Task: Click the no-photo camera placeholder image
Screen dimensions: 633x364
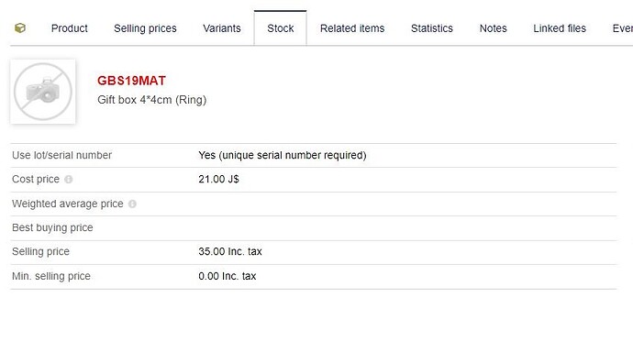Action: (43, 92)
